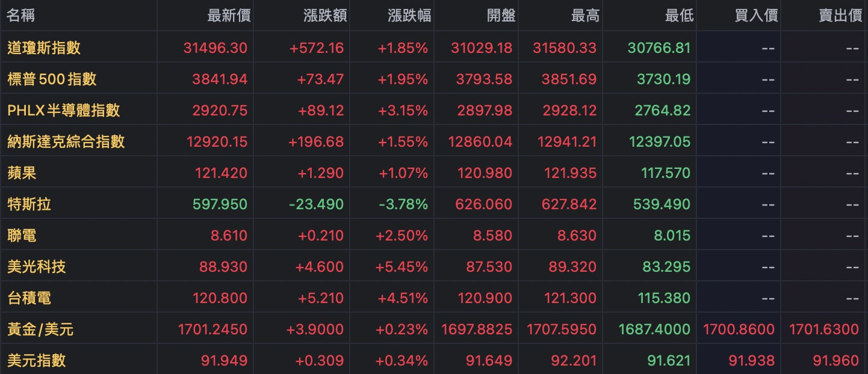Select the 聯電 stock name
868x374 pixels.
pos(22,235)
